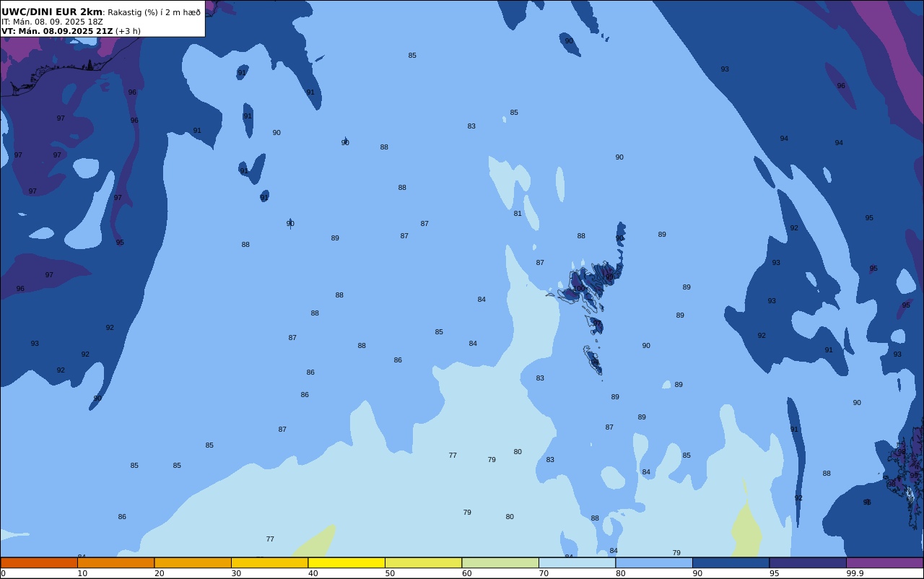This screenshot has height=579, width=924.
Task: Click the legend tick label '99.9'
Action: pos(855,573)
